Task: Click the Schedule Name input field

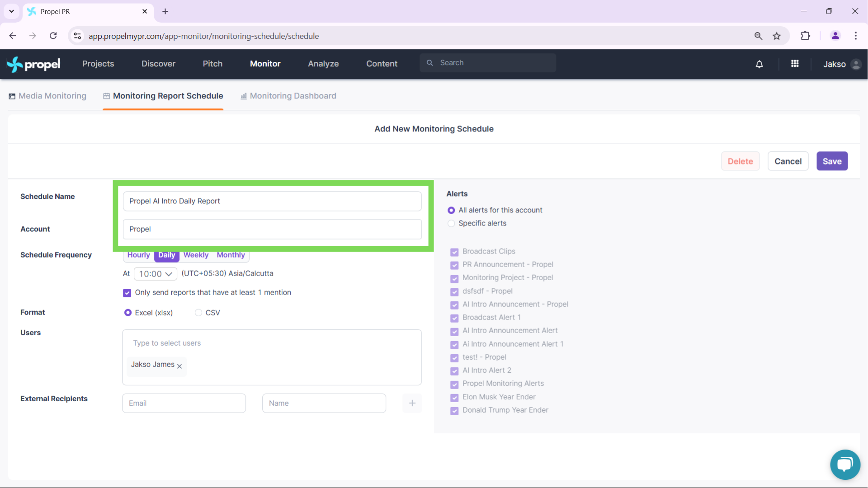Action: [272, 201]
